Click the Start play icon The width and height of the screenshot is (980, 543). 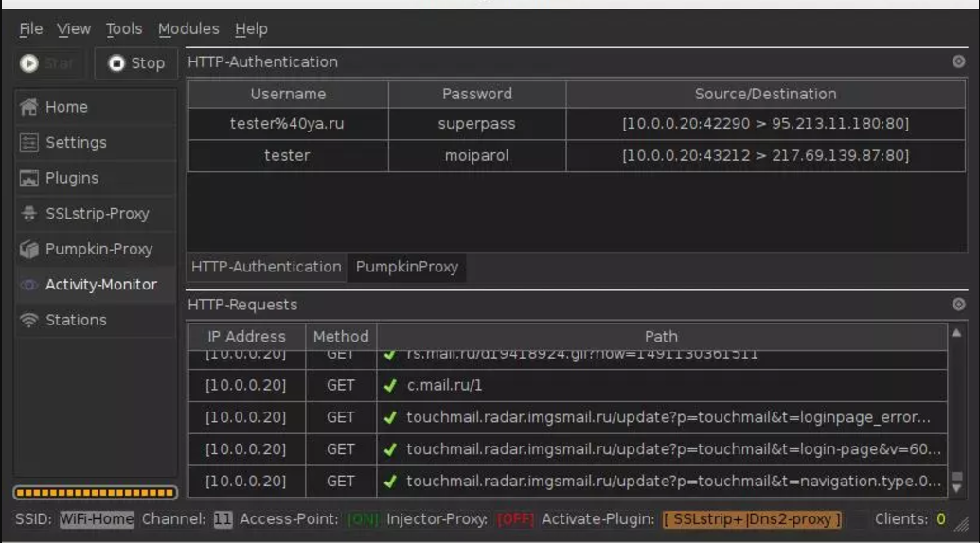pyautogui.click(x=28, y=63)
